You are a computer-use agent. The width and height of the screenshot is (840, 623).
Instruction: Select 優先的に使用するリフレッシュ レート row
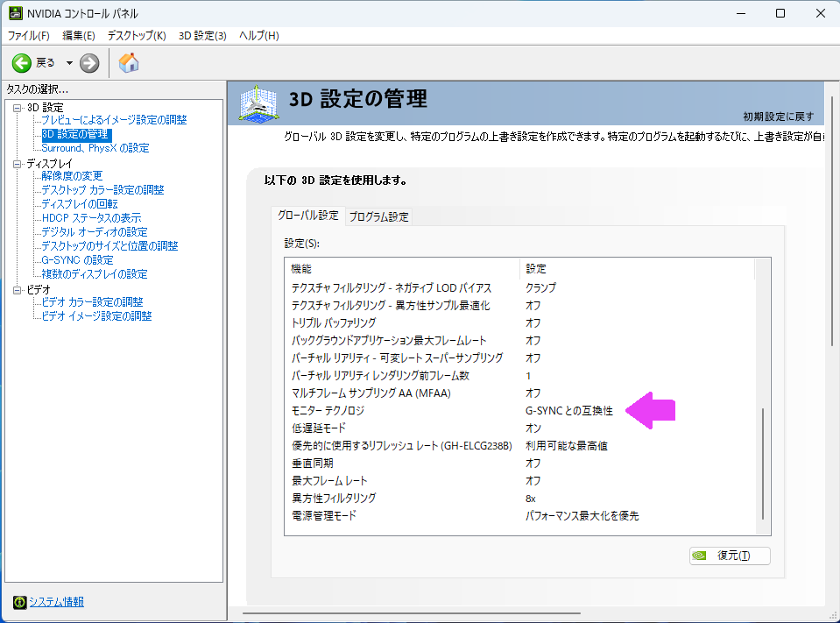(519, 446)
